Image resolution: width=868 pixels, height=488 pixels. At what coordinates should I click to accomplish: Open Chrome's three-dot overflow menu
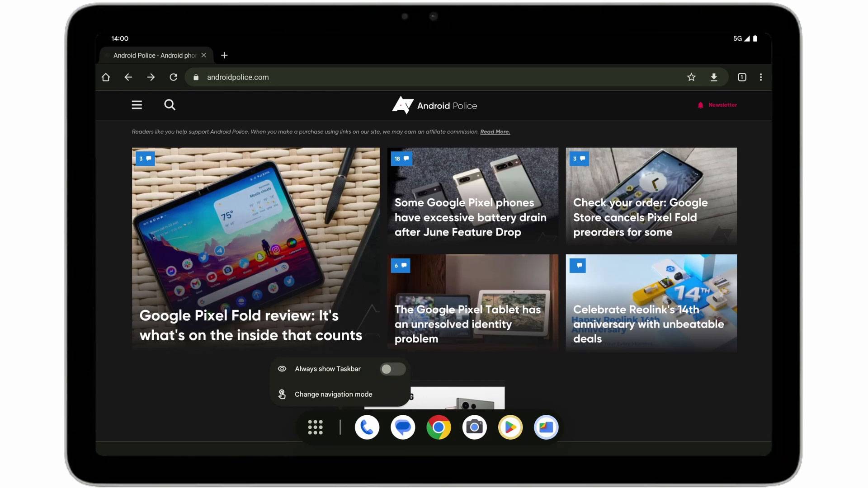tap(761, 77)
